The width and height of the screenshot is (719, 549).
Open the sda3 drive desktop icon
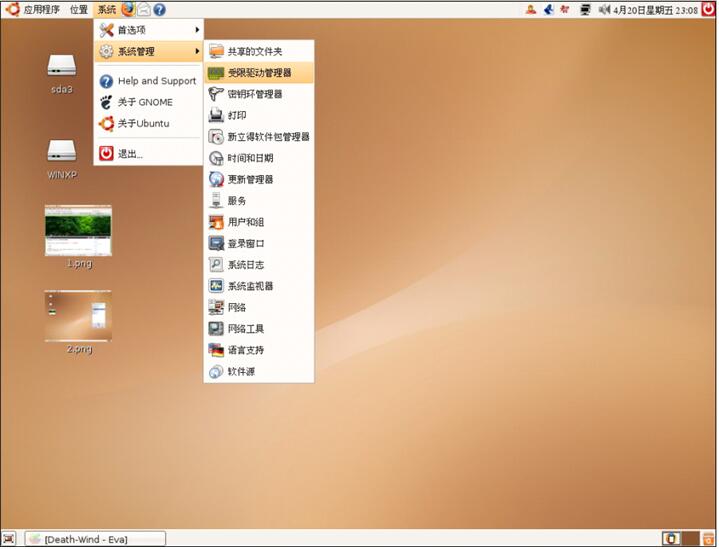(x=62, y=66)
